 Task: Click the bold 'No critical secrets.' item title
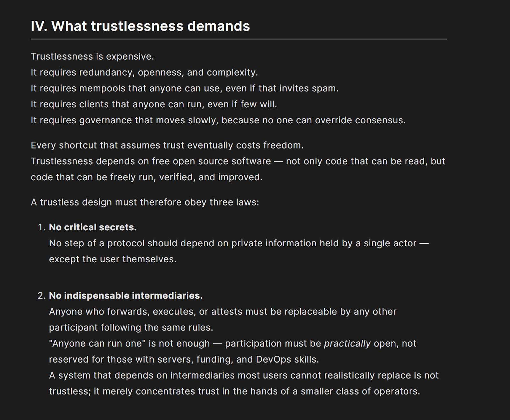pos(93,227)
